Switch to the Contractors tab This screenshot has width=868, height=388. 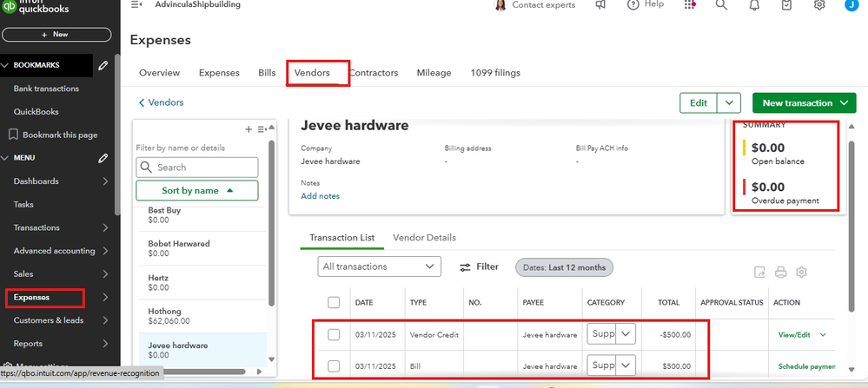(x=374, y=73)
